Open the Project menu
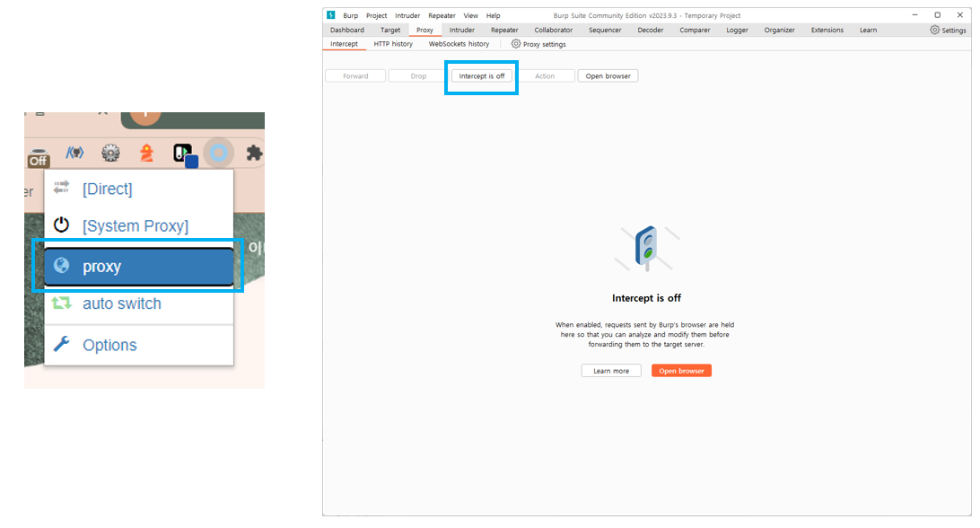This screenshot has width=980, height=528. pos(376,15)
